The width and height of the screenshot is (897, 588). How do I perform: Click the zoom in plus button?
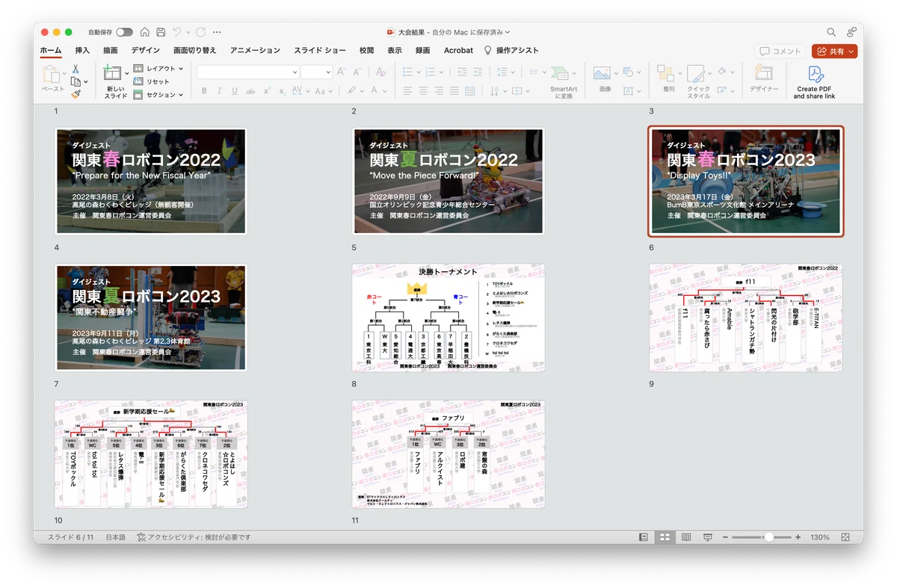pos(798,537)
